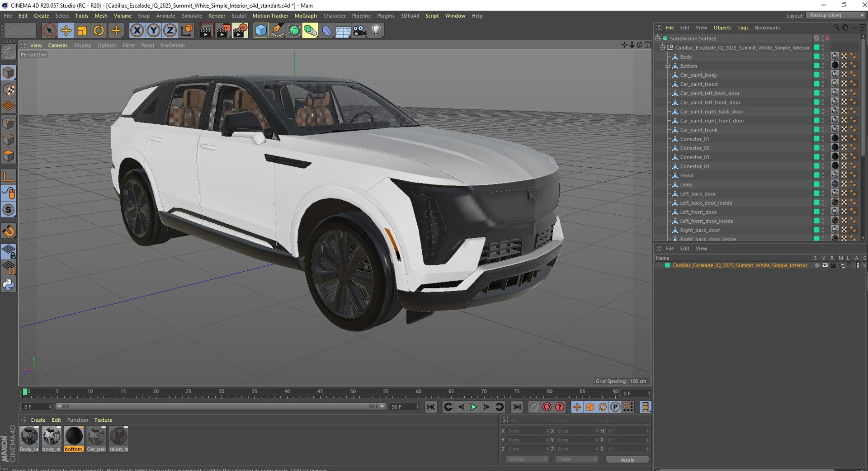Screen dimensions: 868x471
Task: Add a light object
Action: click(376, 31)
